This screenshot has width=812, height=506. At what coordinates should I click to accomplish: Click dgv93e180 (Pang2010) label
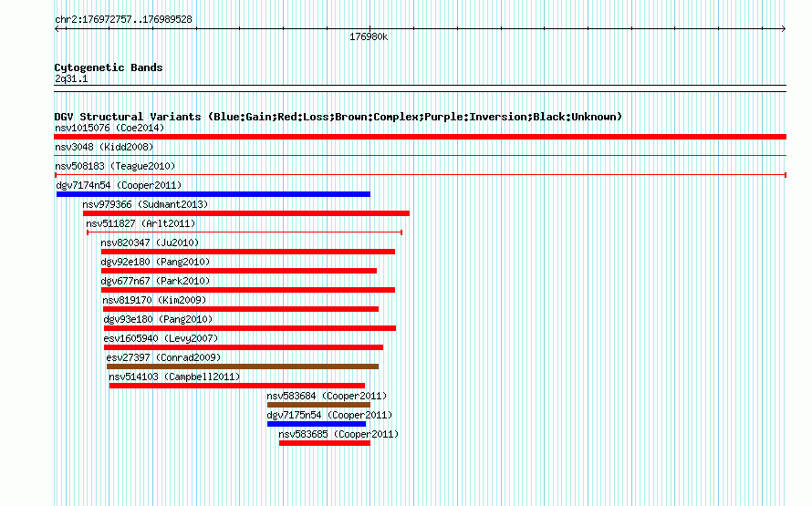point(158,319)
